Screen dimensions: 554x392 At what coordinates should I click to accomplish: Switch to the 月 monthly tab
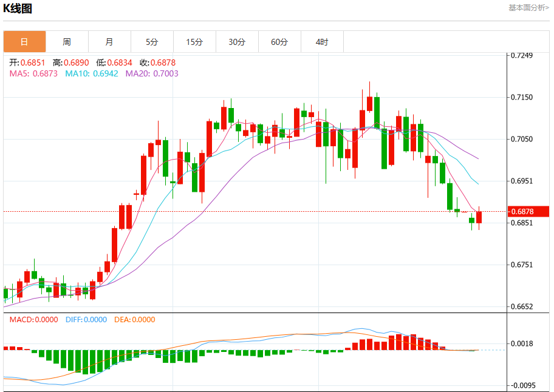coord(109,42)
